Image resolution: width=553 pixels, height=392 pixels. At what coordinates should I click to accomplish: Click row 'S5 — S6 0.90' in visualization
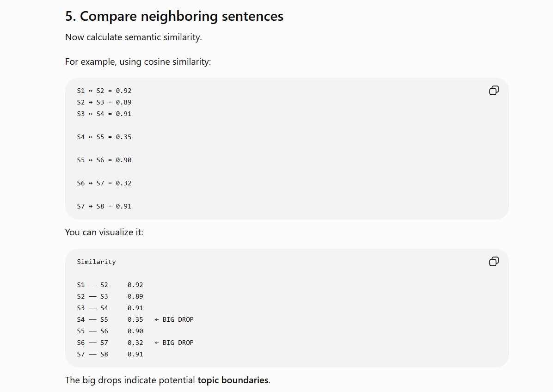click(x=110, y=331)
